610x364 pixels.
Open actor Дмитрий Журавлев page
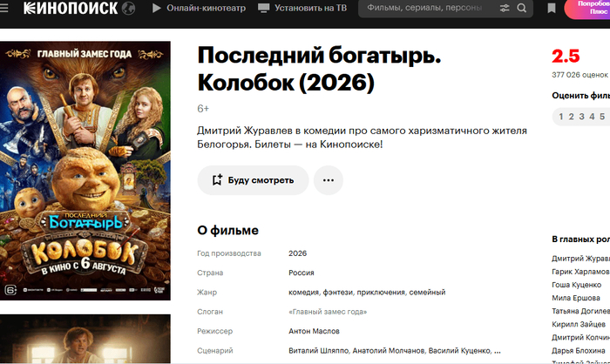581,259
